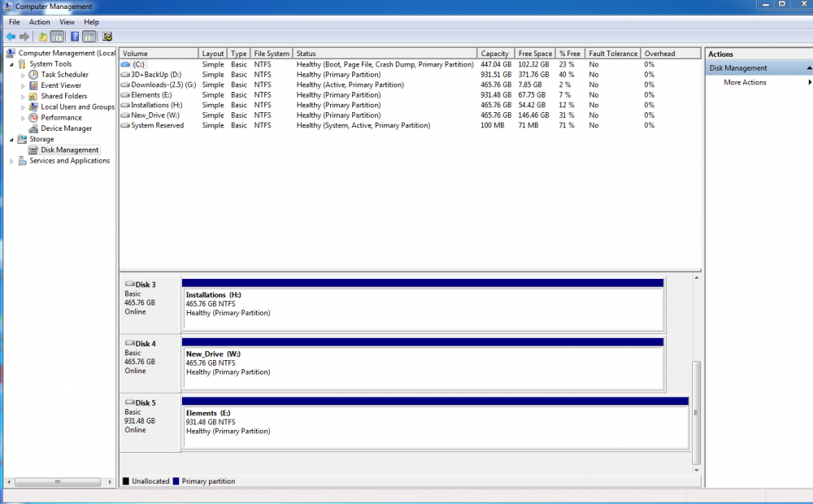Click the Task Scheduler clock icon
The width and height of the screenshot is (813, 504).
(33, 75)
